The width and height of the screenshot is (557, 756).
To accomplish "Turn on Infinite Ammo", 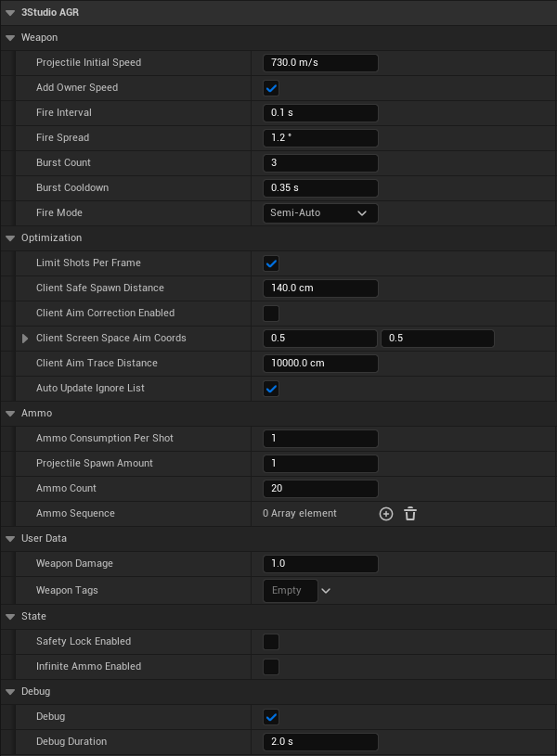I will pyautogui.click(x=271, y=666).
